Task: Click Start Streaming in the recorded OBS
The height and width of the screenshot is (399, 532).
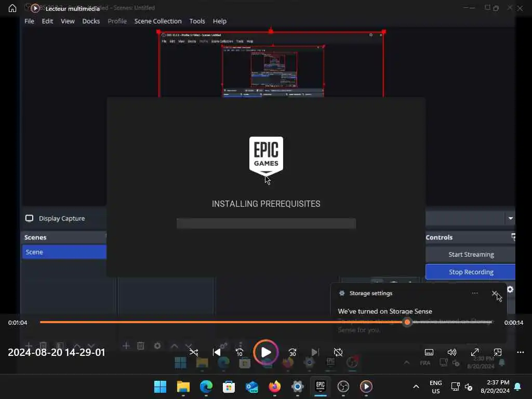Action: (x=471, y=255)
